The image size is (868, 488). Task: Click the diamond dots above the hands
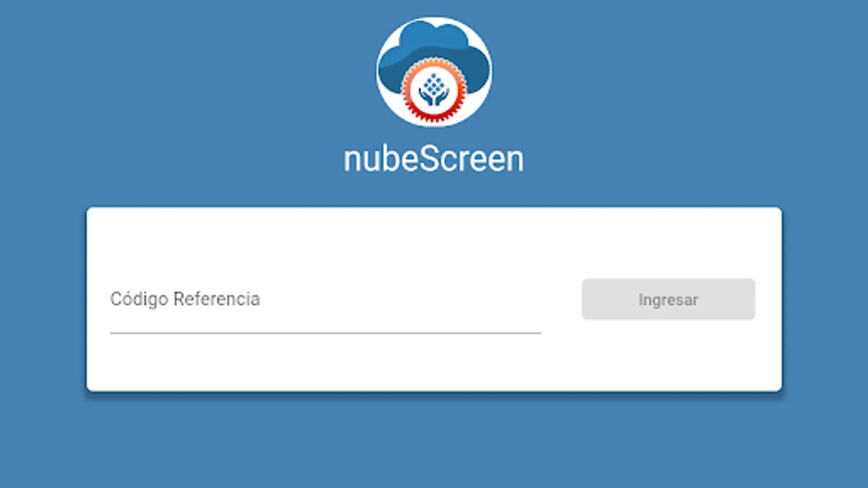pyautogui.click(x=433, y=83)
